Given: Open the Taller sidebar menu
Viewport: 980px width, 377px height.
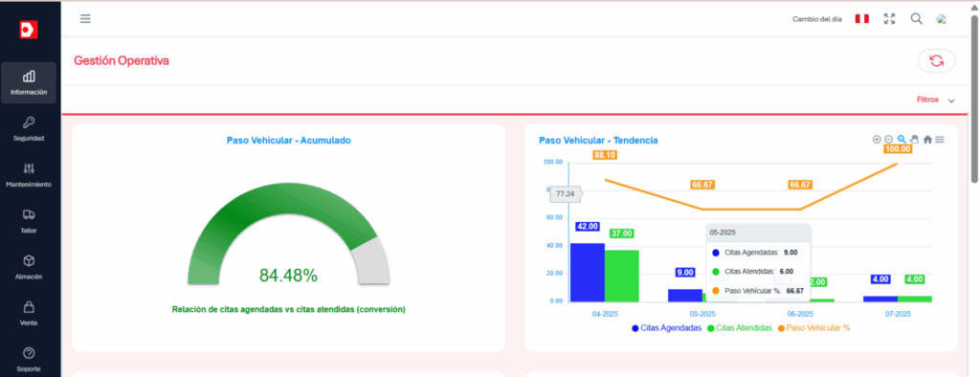Looking at the screenshot, I should pyautogui.click(x=29, y=221).
